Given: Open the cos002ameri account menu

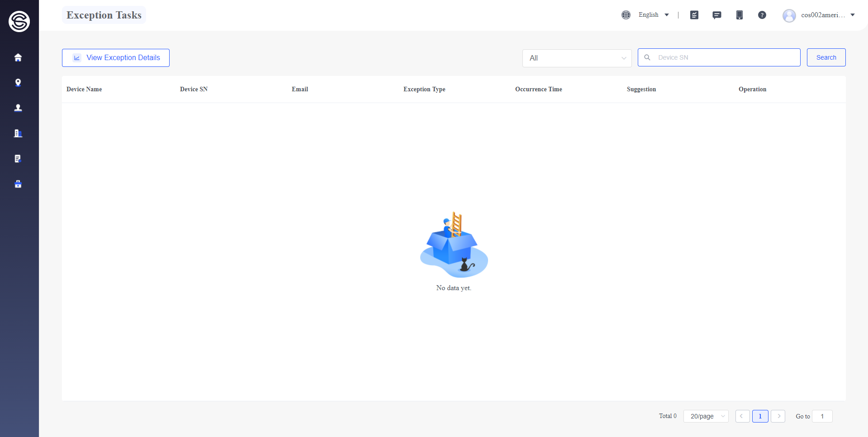Looking at the screenshot, I should click(819, 15).
